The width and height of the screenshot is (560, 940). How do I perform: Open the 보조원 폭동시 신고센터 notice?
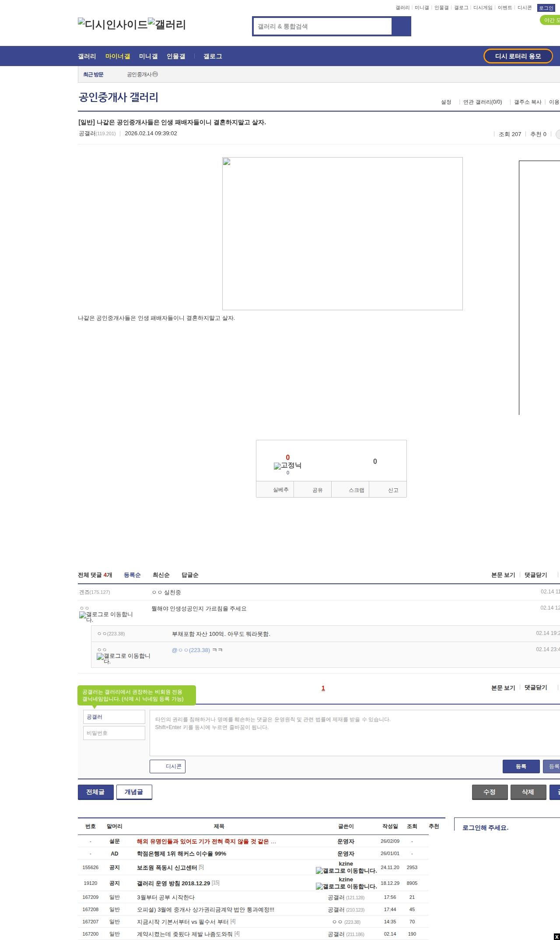coord(167,867)
